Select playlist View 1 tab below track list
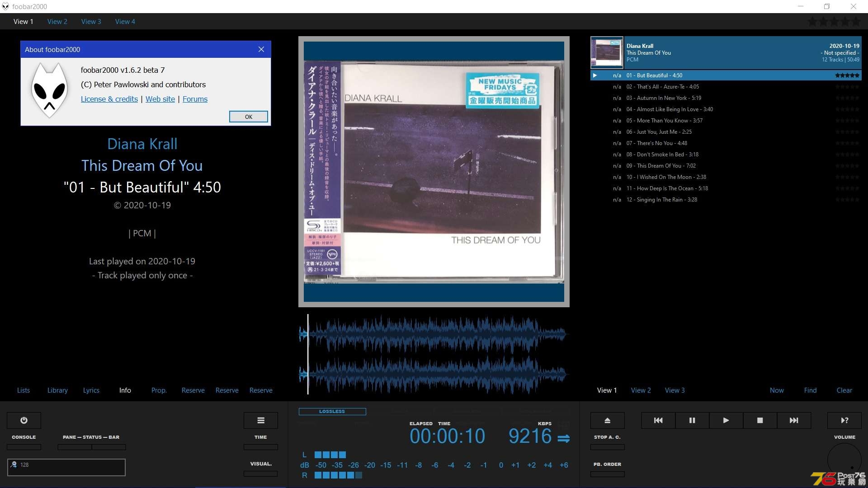 pos(607,390)
